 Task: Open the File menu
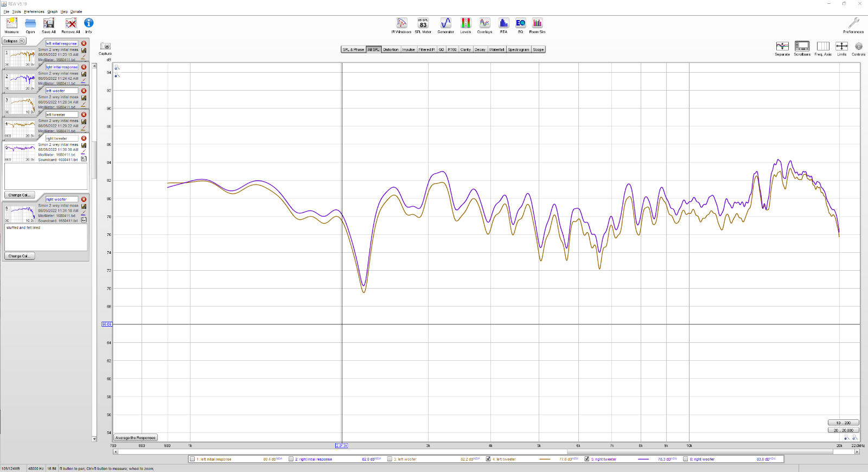(x=7, y=11)
